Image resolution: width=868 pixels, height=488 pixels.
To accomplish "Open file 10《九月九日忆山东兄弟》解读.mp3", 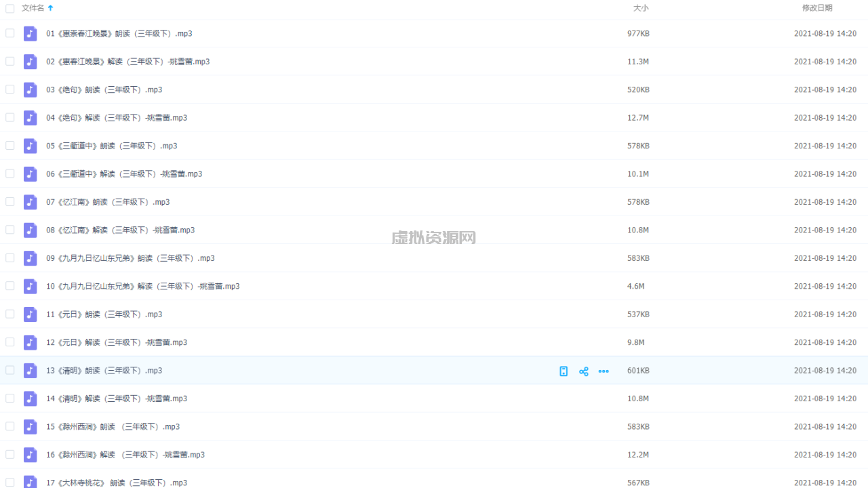I will point(143,287).
